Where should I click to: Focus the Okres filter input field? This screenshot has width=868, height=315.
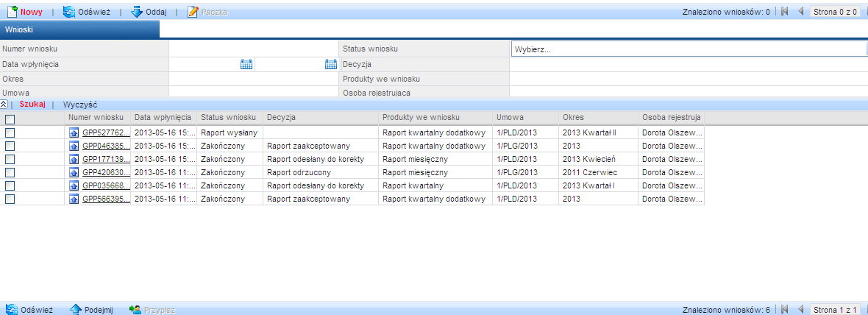tap(254, 79)
